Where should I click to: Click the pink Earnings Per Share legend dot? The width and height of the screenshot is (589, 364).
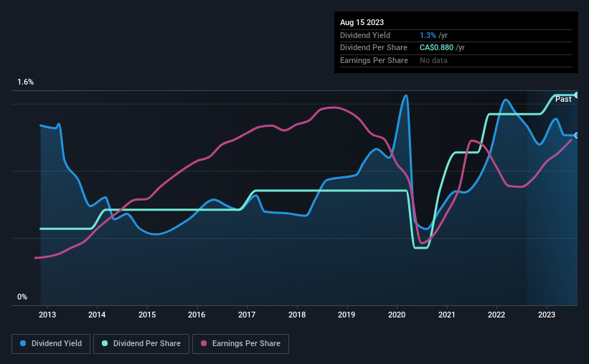coord(204,343)
